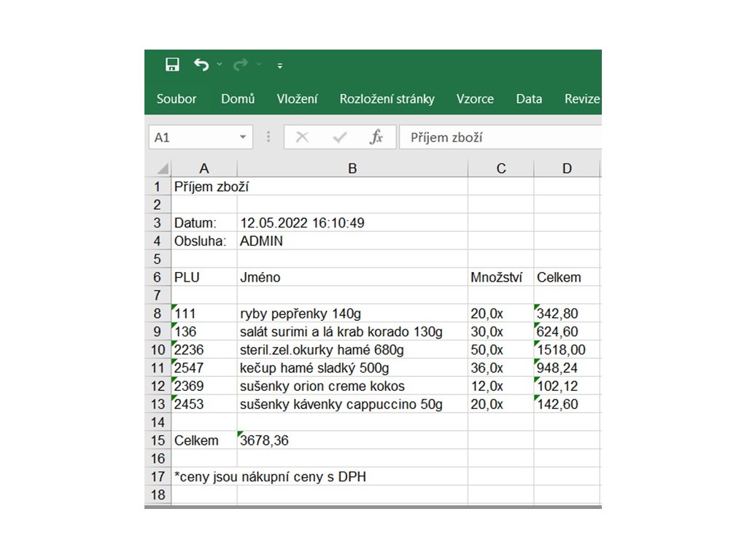
Task: Expand the Name Box dropdown arrow
Action: 243,138
